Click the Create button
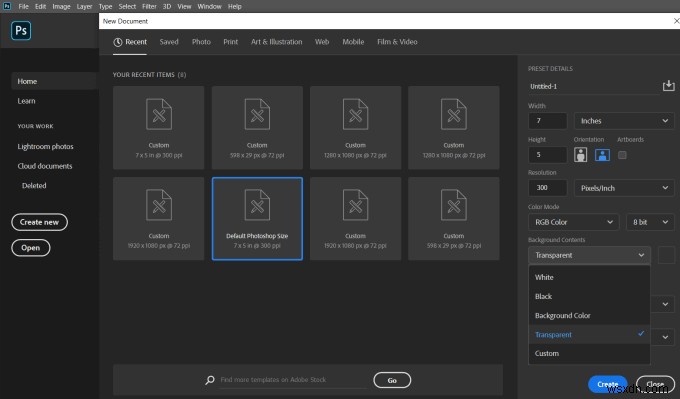Image resolution: width=680 pixels, height=399 pixels. (x=608, y=384)
